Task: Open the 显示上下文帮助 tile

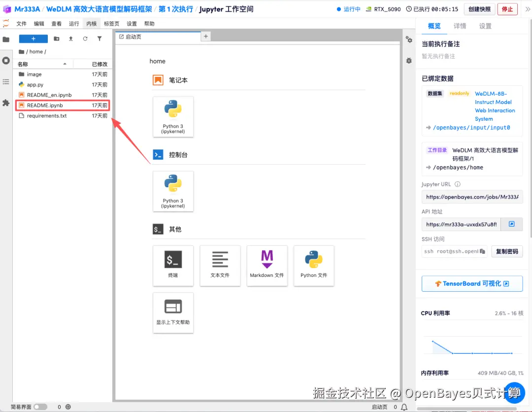Action: click(173, 313)
